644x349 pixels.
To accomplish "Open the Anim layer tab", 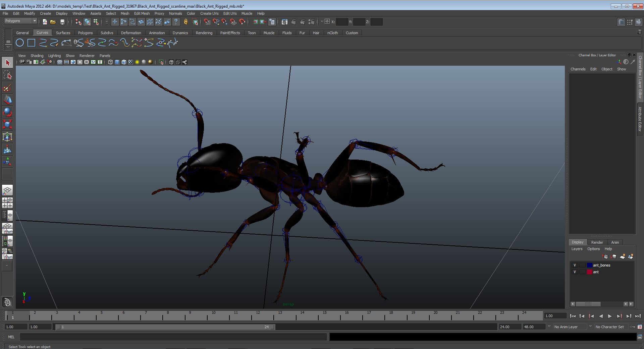I will click(x=615, y=242).
